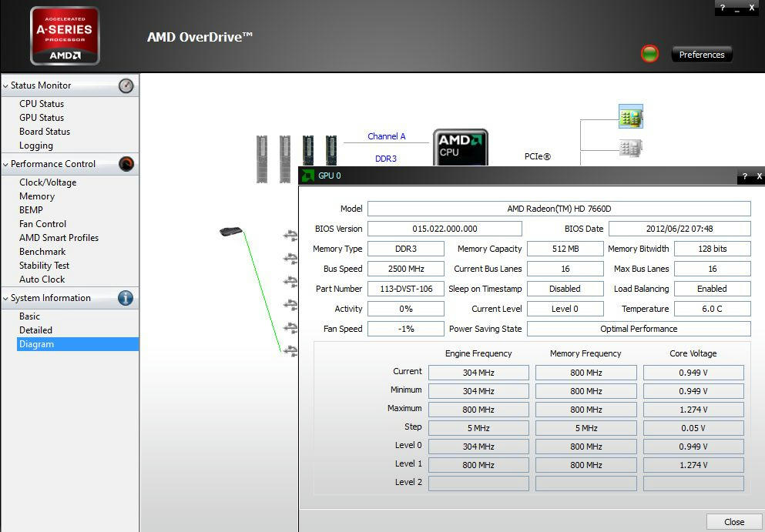Click the Fan Speed value -1%
The width and height of the screenshot is (765, 532).
[406, 329]
